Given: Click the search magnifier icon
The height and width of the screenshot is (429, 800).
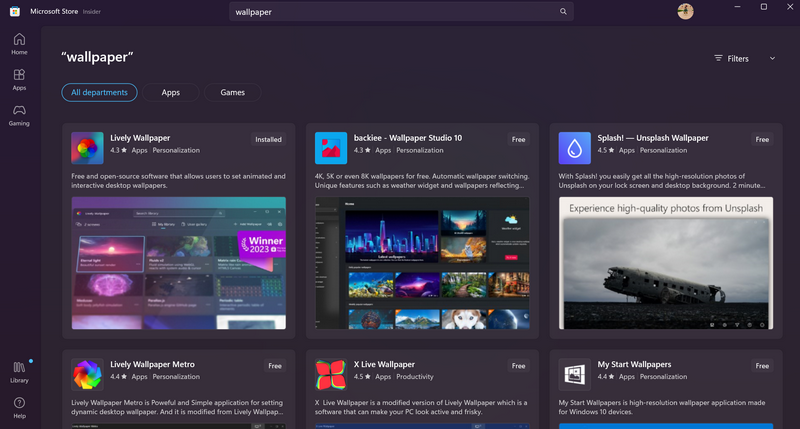Looking at the screenshot, I should 563,12.
